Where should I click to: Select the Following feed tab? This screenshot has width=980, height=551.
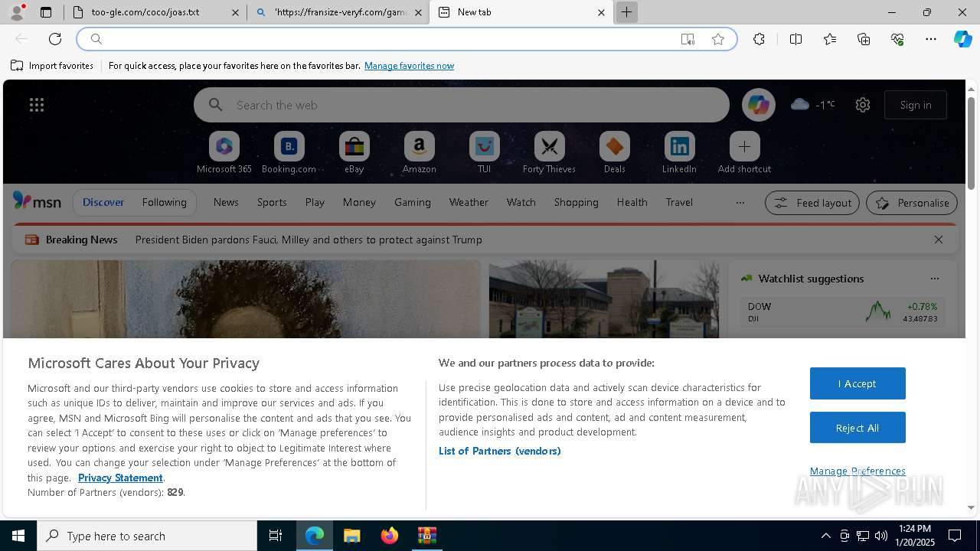[x=165, y=202]
